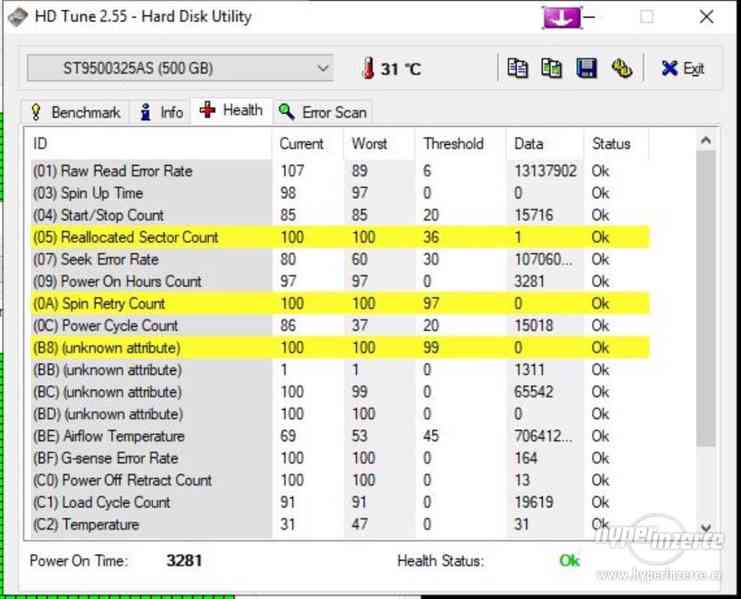Click the HD Tune title bar icon
The image size is (741, 599).
(17, 17)
